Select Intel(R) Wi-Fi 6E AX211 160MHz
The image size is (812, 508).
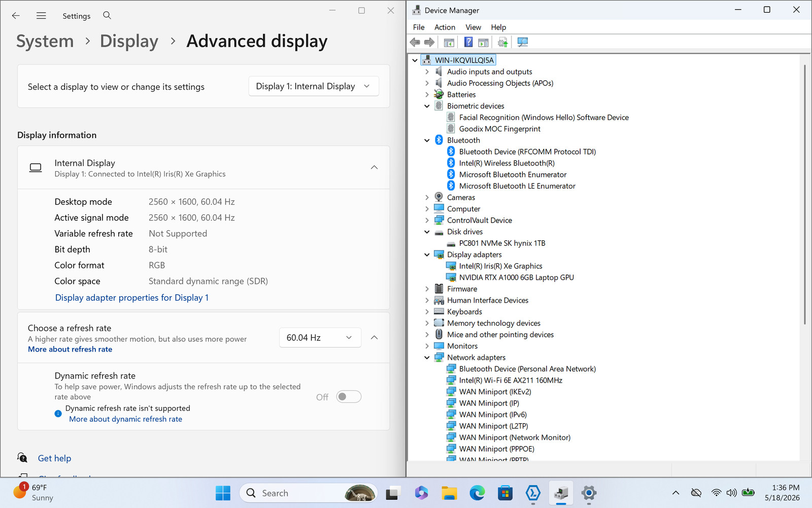[x=511, y=380]
